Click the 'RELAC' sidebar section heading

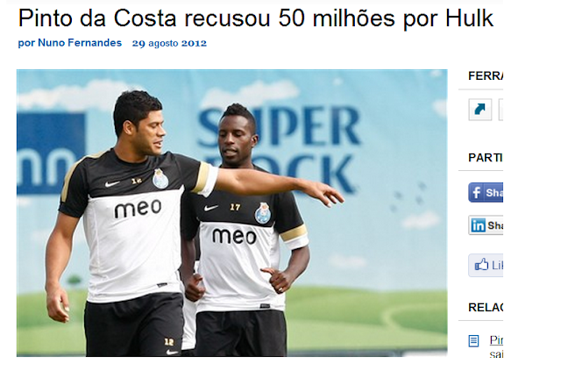coord(486,307)
